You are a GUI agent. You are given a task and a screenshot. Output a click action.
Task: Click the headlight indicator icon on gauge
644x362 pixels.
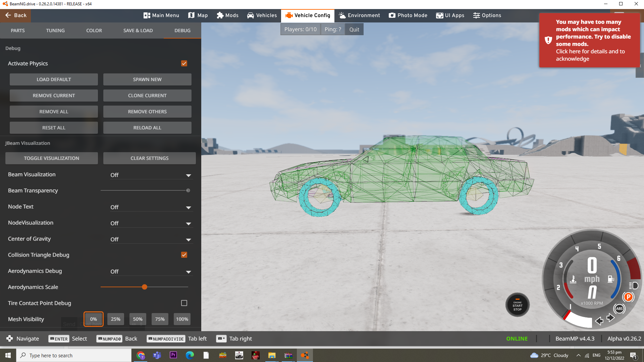coord(634,286)
